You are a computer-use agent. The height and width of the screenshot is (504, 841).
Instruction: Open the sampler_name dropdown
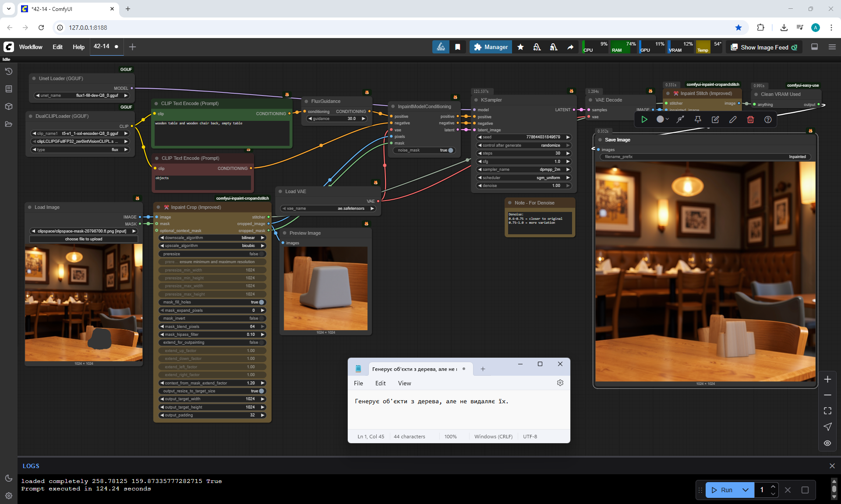pyautogui.click(x=524, y=169)
